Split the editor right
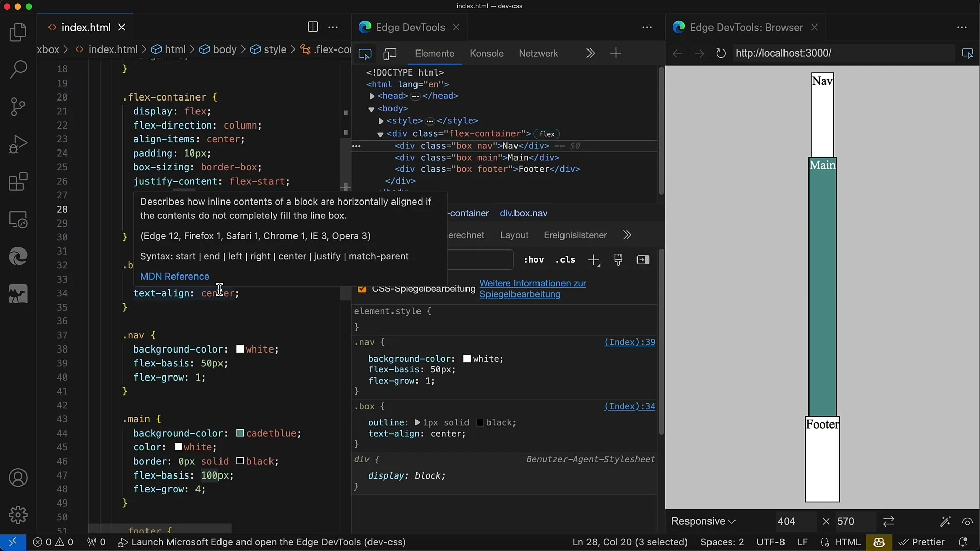Viewport: 980px width, 551px height. [313, 27]
